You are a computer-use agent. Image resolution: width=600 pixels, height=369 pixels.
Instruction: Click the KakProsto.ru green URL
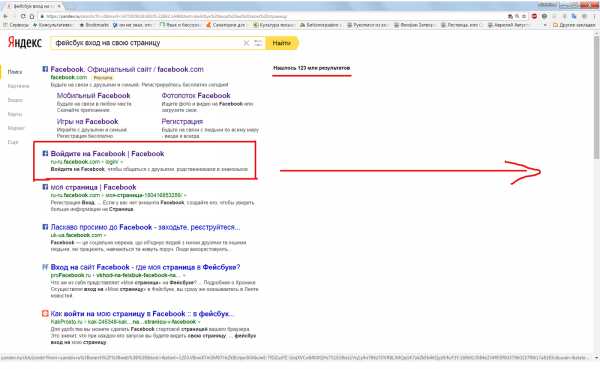pos(125,322)
